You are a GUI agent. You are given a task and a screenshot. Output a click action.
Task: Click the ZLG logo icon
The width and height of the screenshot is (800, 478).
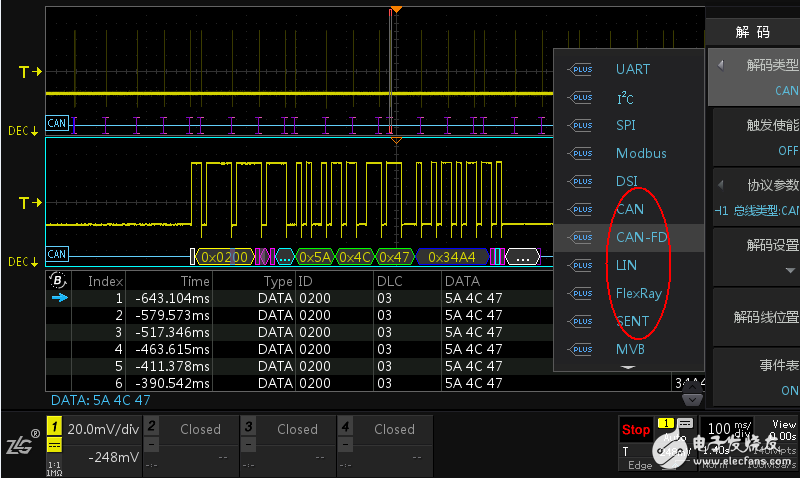[x=20, y=446]
